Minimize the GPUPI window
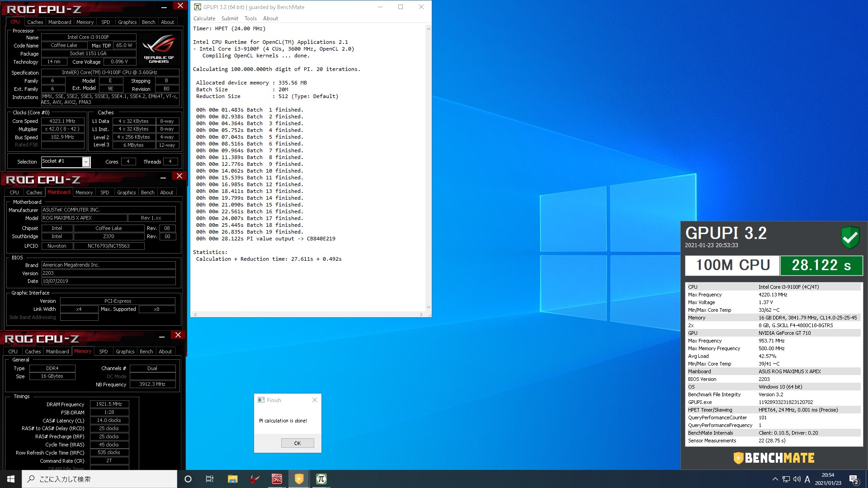 click(x=380, y=7)
